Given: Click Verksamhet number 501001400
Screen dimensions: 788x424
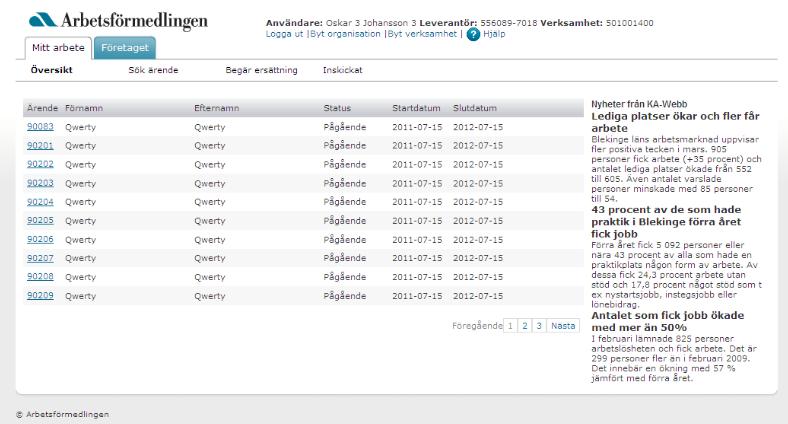Looking at the screenshot, I should (630, 23).
